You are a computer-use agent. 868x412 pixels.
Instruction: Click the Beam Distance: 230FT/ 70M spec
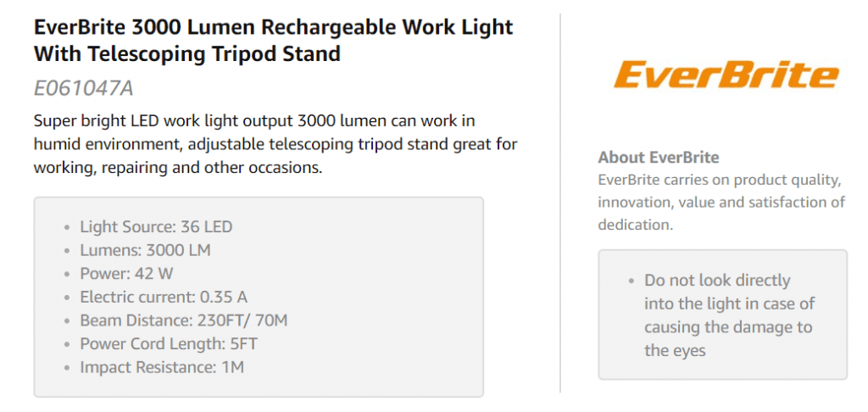[184, 320]
